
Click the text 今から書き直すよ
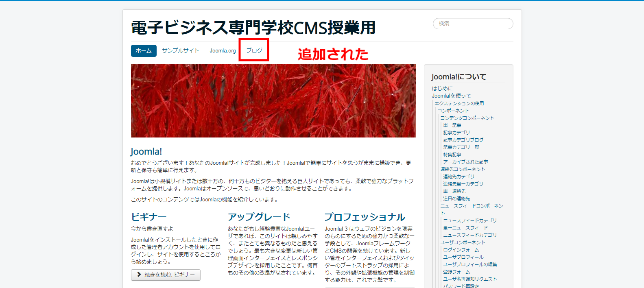tap(152, 229)
